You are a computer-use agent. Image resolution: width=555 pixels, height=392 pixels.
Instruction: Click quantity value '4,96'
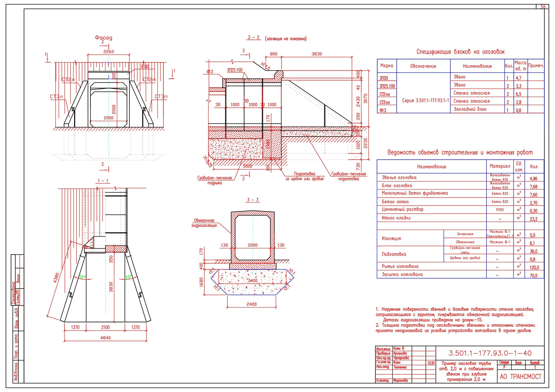pyautogui.click(x=533, y=179)
